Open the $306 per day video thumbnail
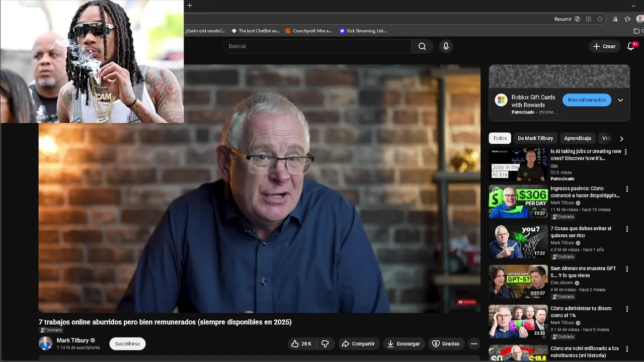Viewport: 644px width, 362px height. [518, 202]
